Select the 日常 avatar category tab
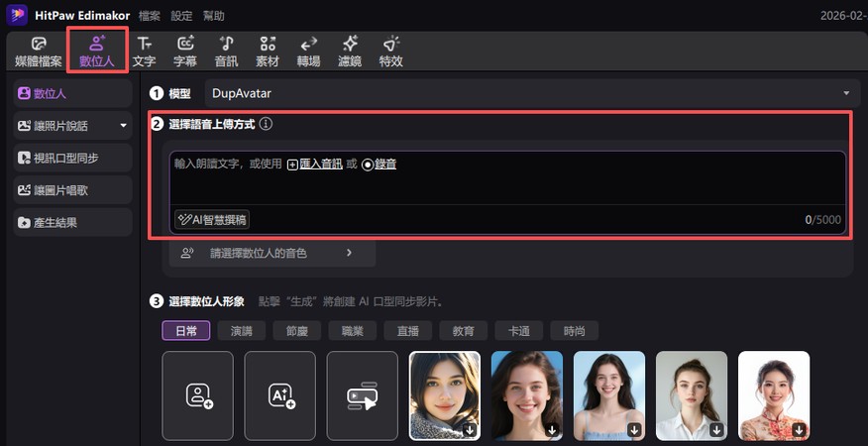The width and height of the screenshot is (868, 446). [x=186, y=331]
